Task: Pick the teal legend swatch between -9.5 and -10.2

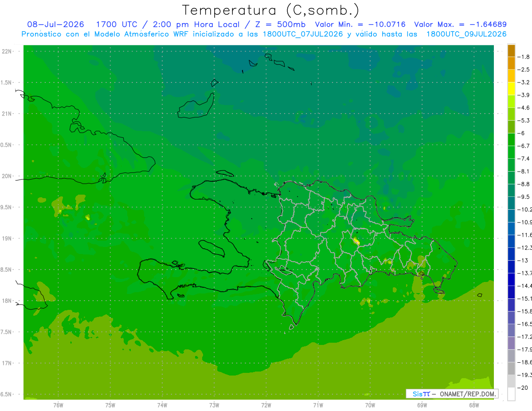Action: [x=511, y=203]
